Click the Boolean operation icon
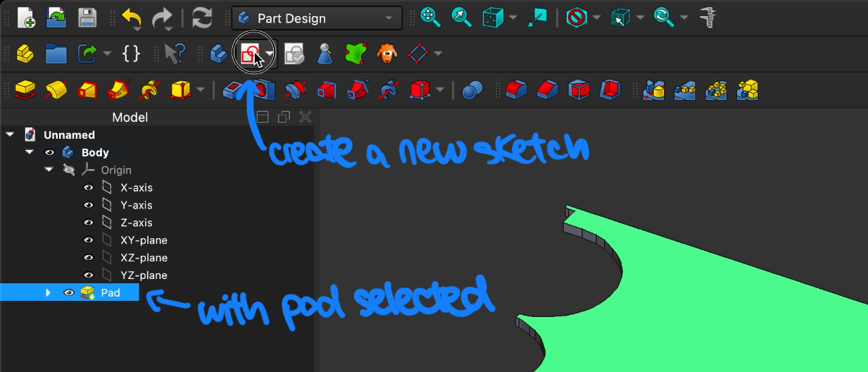The width and height of the screenshot is (868, 372). (472, 89)
